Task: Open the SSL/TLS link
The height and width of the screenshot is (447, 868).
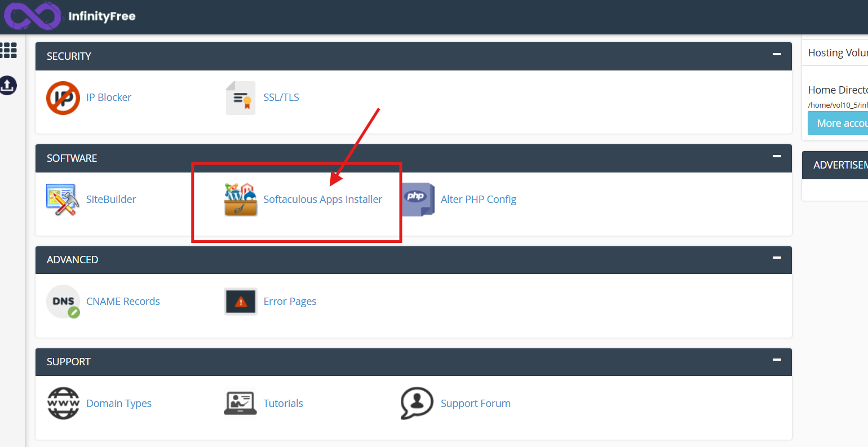Action: pyautogui.click(x=281, y=98)
